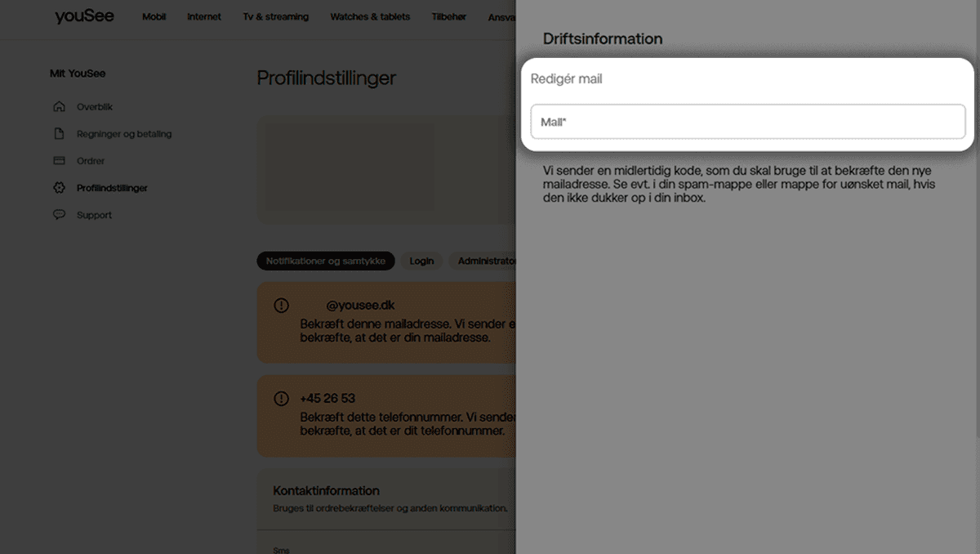Click the warning icon beside @yousee.dk

pos(280,305)
